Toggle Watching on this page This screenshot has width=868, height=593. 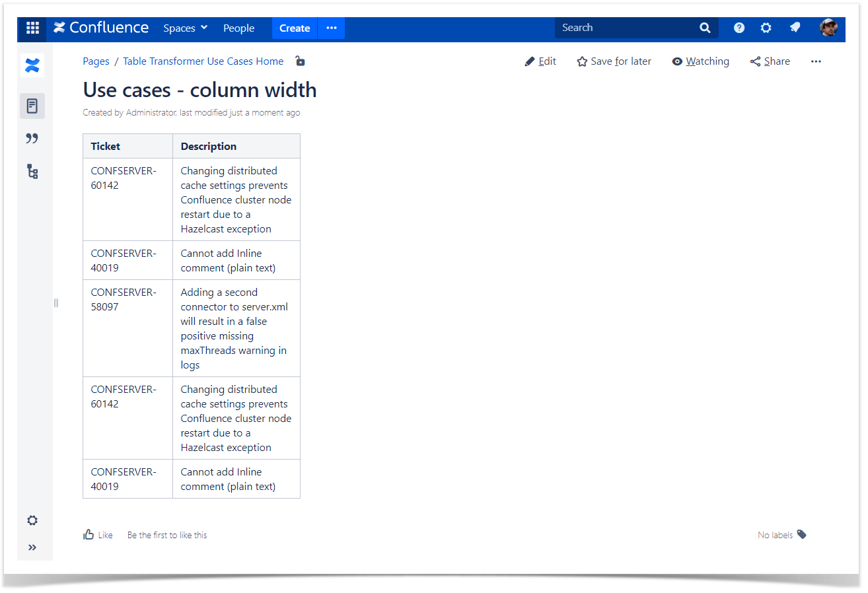tap(701, 61)
